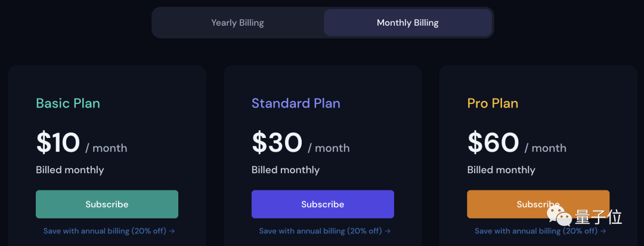Click the 量子位 watermark text
The image size is (644, 246).
(598, 217)
